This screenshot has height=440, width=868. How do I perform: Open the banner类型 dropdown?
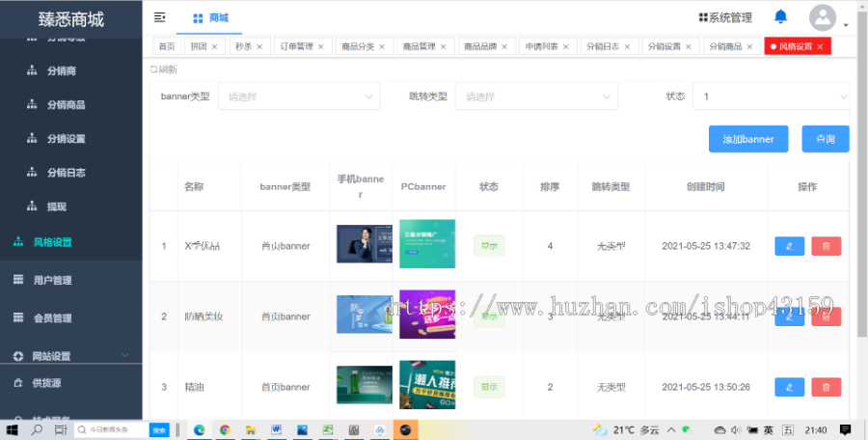[299, 96]
